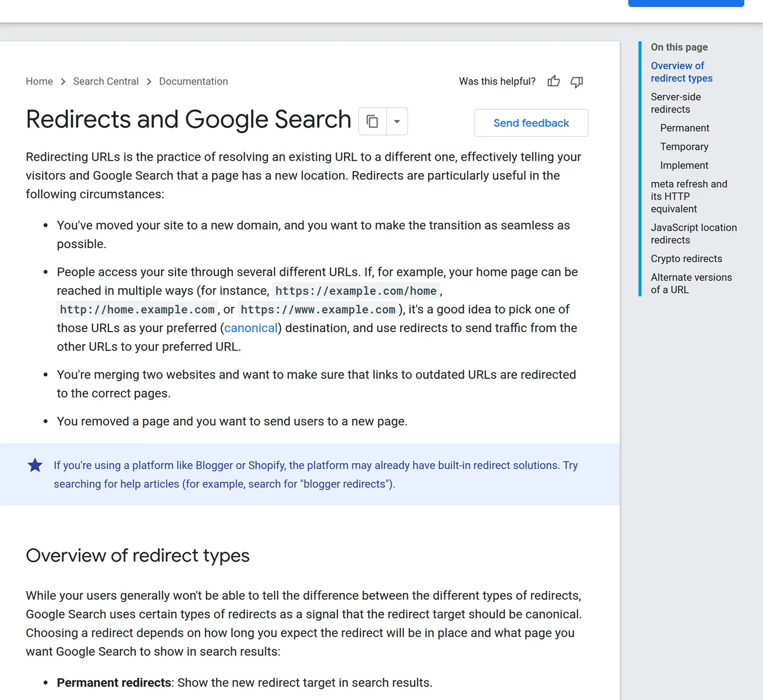Select Temporary in the page outline

pos(684,147)
